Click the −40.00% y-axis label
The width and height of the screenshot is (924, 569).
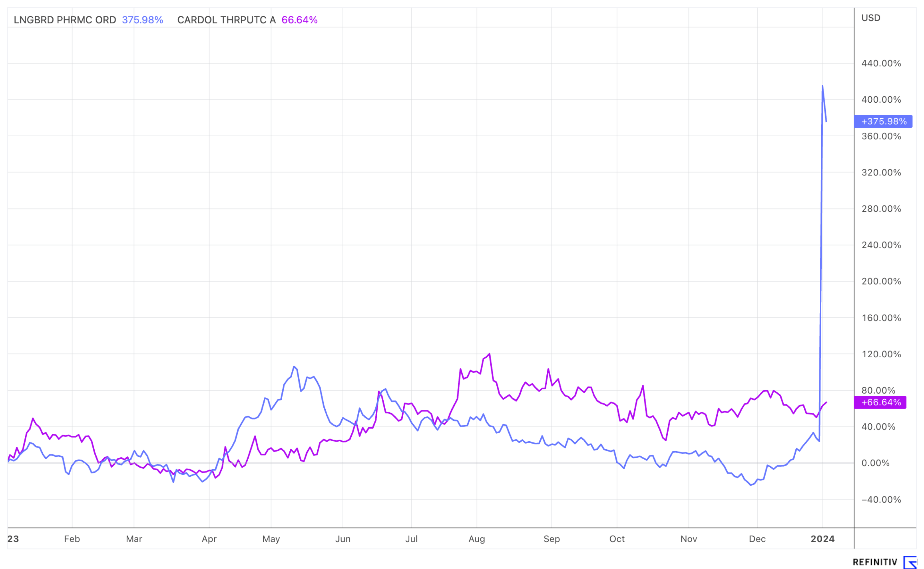tap(881, 499)
